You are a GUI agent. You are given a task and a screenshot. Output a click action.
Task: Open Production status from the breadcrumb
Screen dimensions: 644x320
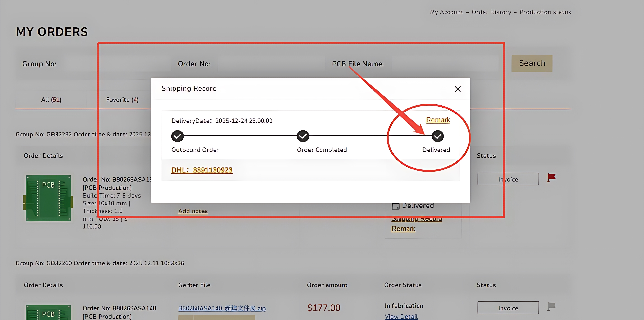(545, 12)
